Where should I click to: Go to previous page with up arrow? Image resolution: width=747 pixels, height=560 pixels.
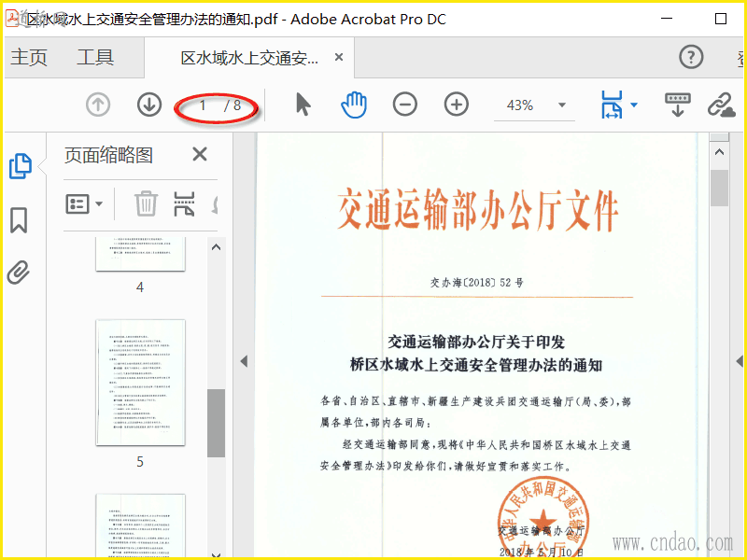[x=98, y=105]
